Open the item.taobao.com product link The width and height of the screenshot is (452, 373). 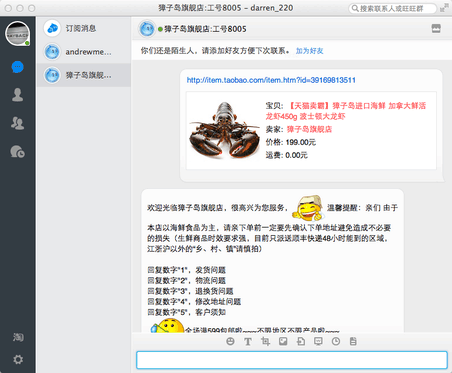pyautogui.click(x=271, y=80)
